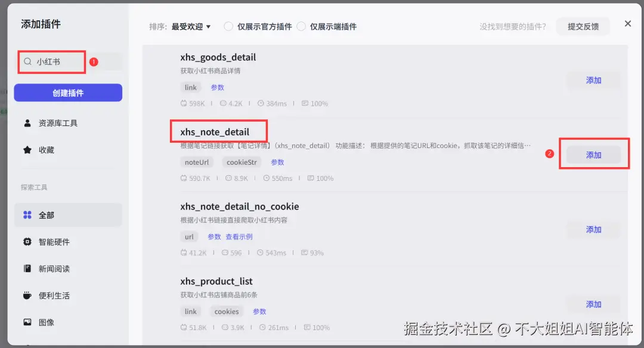Click 提交反馈 button
This screenshot has height=348, width=644.
pos(583,27)
